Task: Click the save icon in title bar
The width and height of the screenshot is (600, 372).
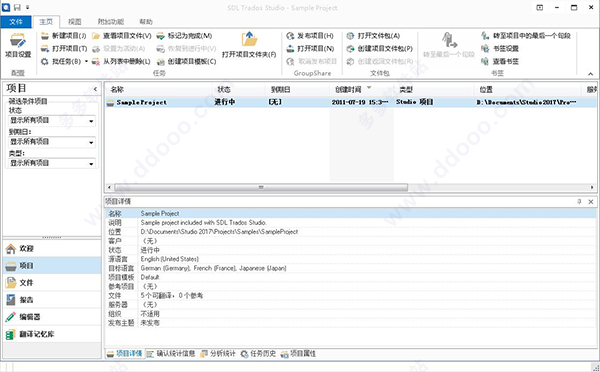Action: click(17, 7)
